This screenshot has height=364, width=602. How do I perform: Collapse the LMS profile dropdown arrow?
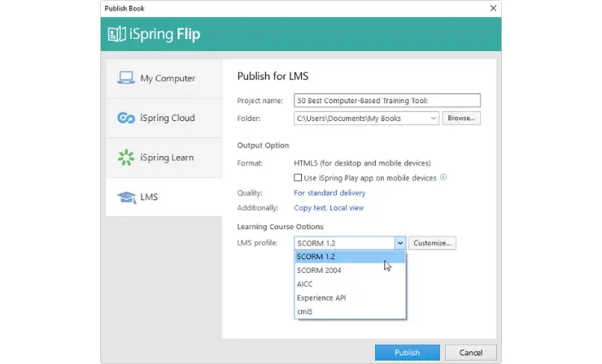[400, 243]
